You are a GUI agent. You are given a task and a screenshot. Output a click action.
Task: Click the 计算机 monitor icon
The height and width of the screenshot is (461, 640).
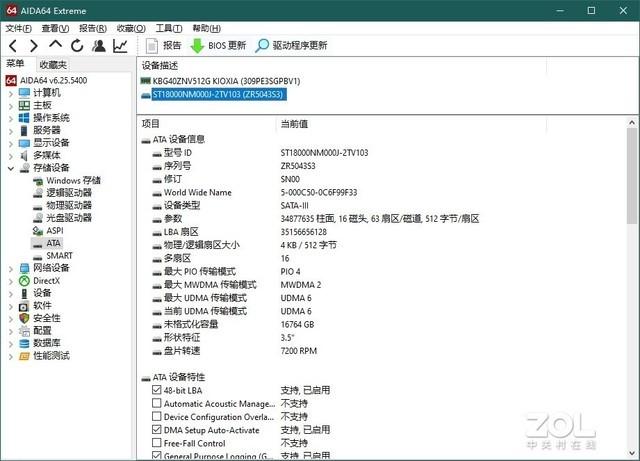[x=24, y=93]
